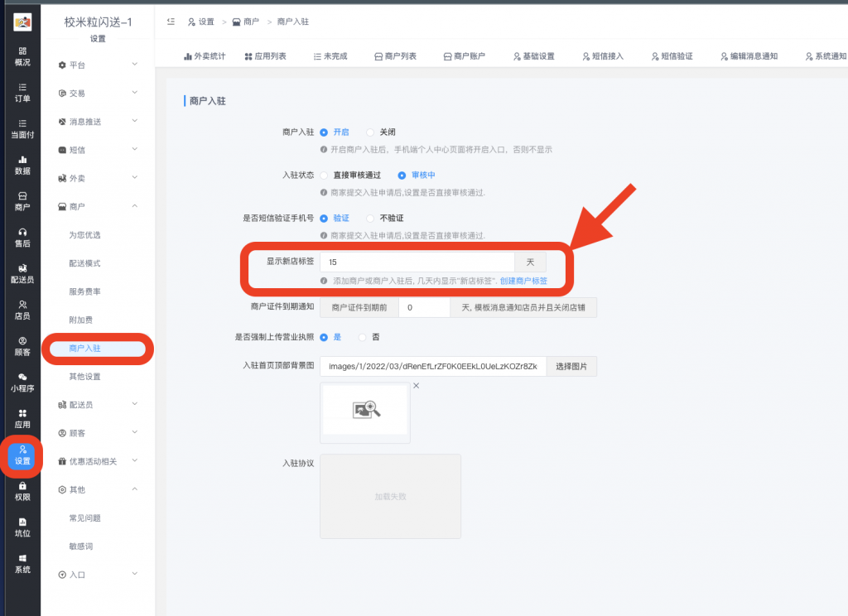The image size is (848, 616).
Task: Choose 不验证 for SMS phone verification
Action: (383, 218)
